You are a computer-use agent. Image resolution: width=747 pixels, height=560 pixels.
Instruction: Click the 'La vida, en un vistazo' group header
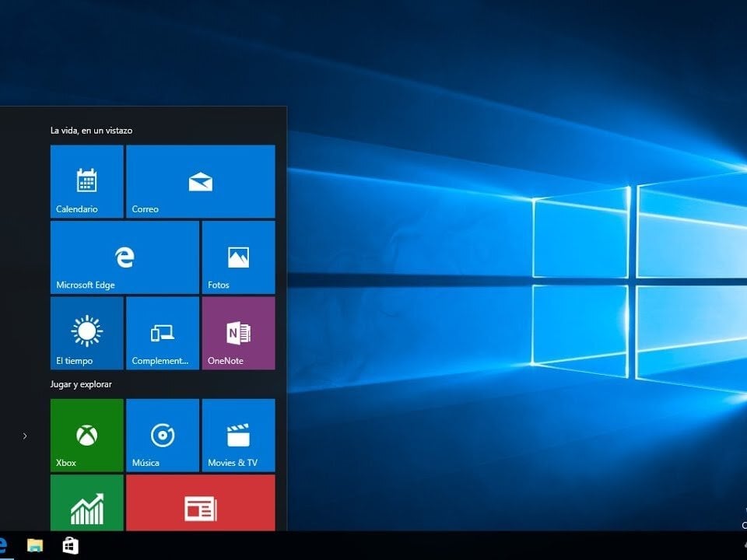pyautogui.click(x=91, y=131)
